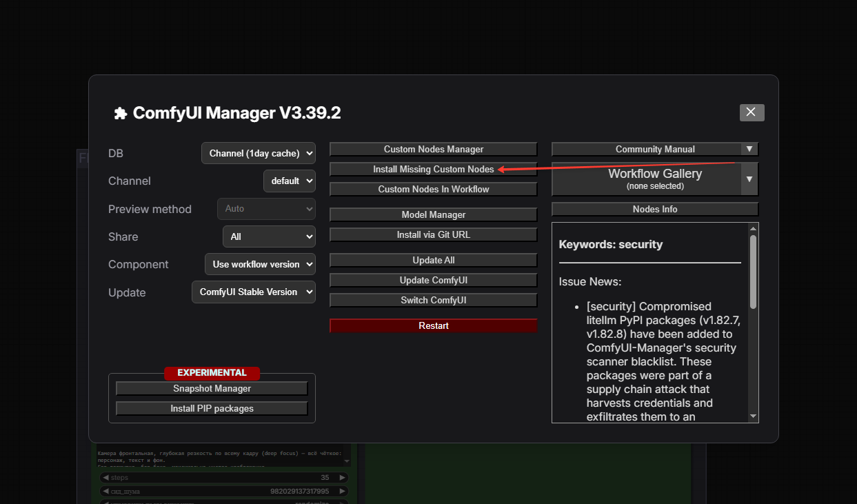Click the right arrow on steps field
This screenshot has height=504, width=857.
point(343,478)
